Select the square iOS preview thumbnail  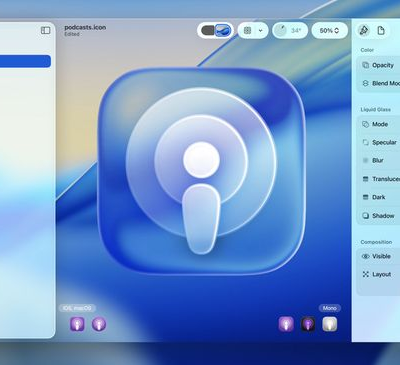77,324
